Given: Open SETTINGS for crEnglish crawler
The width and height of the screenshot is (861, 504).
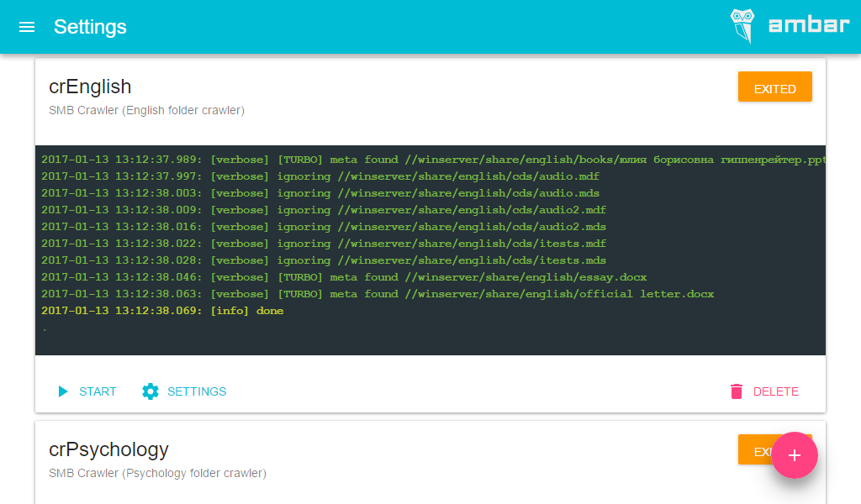Looking at the screenshot, I should pyautogui.click(x=184, y=391).
